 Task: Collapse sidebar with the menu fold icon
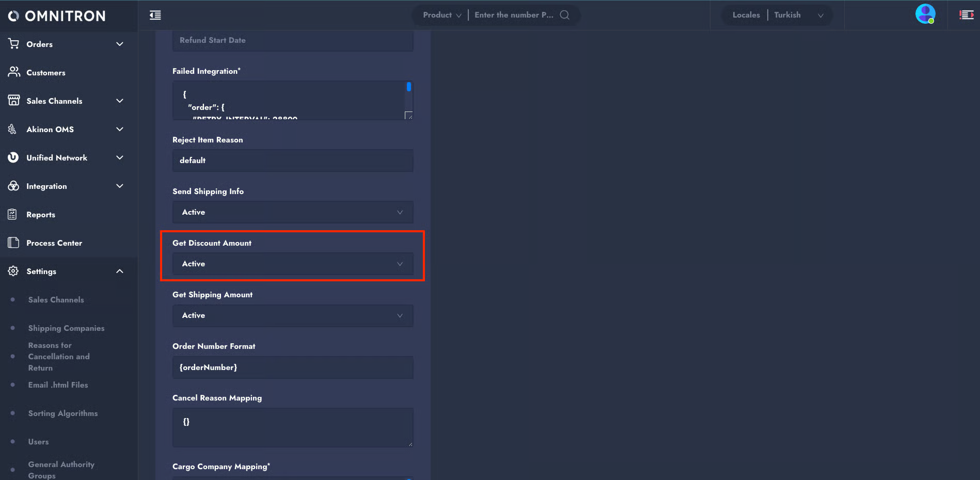[x=155, y=15]
